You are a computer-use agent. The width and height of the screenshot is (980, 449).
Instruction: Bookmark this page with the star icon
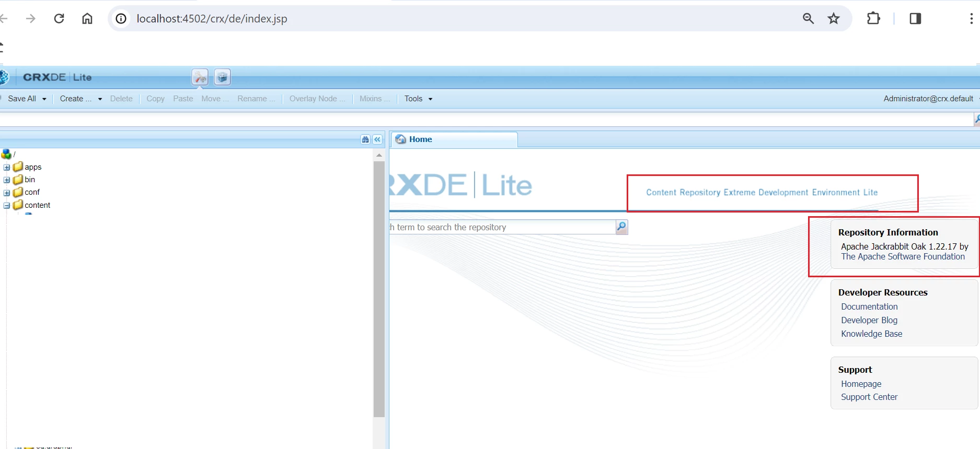tap(834, 19)
